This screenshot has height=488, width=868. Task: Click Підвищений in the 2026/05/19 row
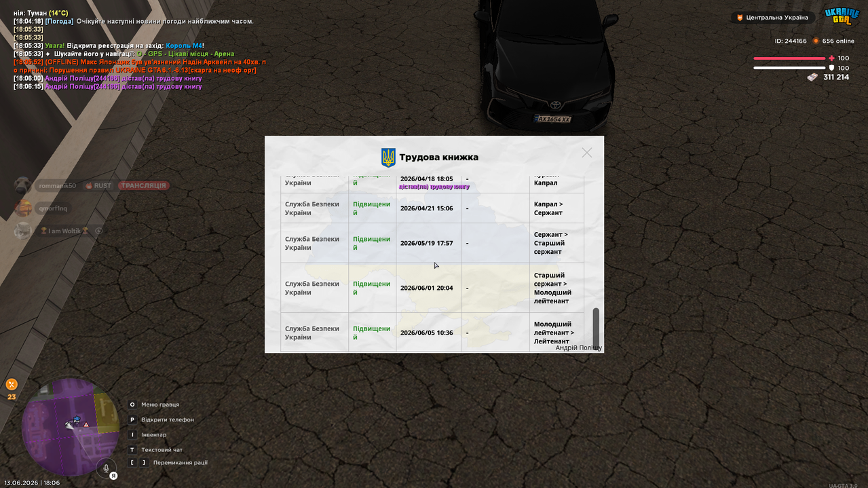click(x=371, y=243)
